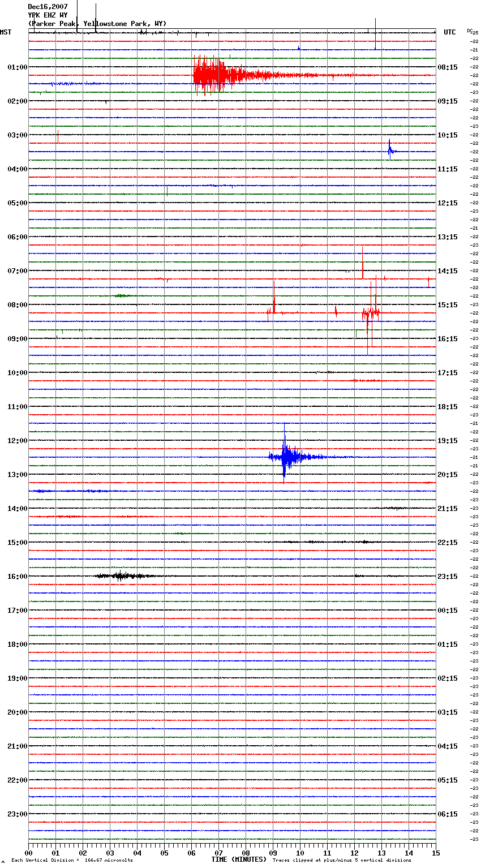Select the "09:15" UTC time label
Viewport: 481px width, 868px height.
pos(448,101)
